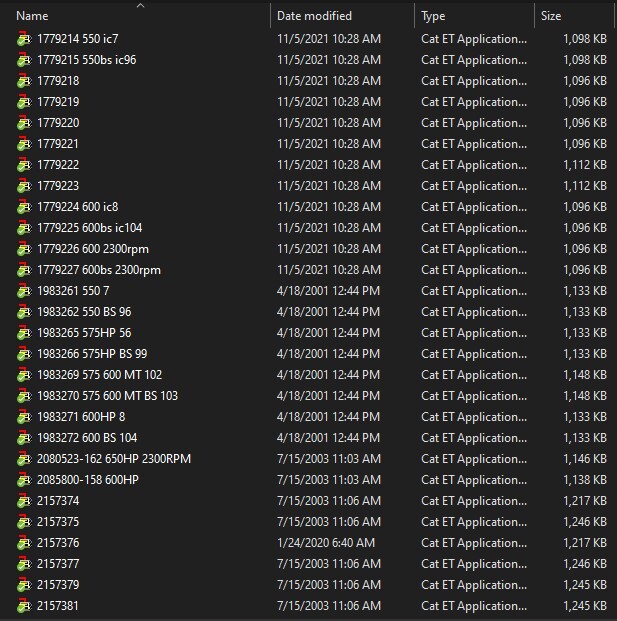Click the Cat ET icon of 1779220
Screen dimensions: 617x621
(x=24, y=123)
